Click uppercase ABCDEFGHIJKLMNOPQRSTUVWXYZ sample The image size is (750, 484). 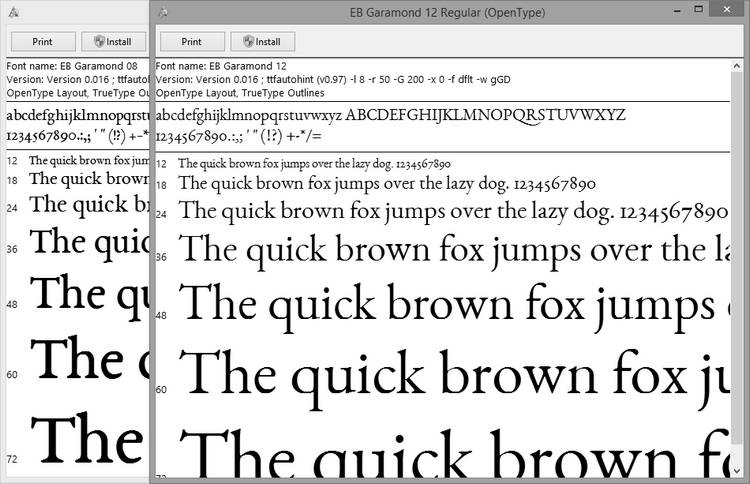coord(485,115)
